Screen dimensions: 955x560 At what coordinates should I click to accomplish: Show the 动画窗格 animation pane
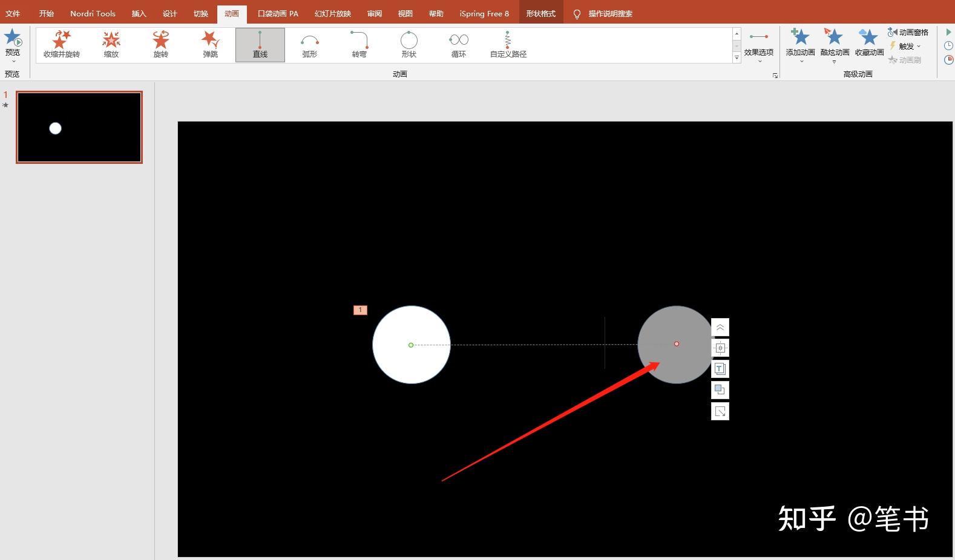pos(908,32)
